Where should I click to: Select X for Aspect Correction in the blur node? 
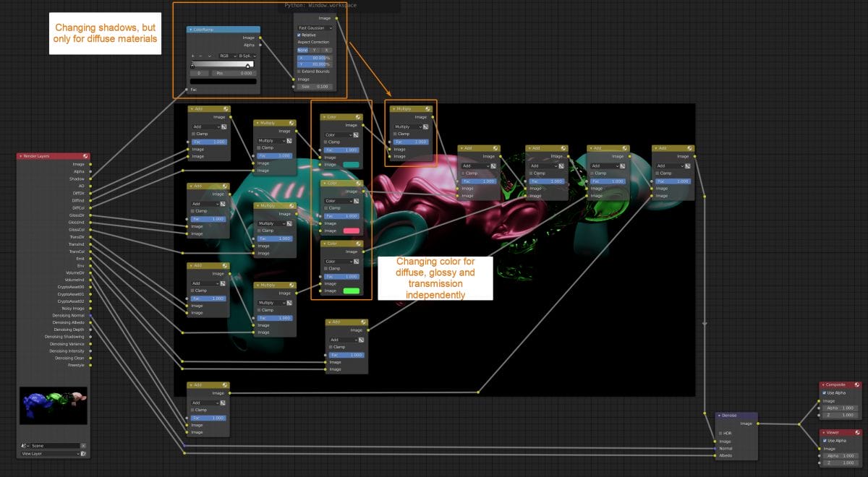327,50
